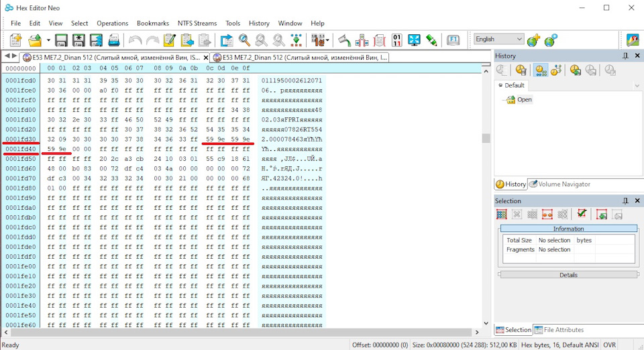Screen dimensions: 644x350
Task: Toggle the highlighted history list view icon
Action: pos(541,70)
